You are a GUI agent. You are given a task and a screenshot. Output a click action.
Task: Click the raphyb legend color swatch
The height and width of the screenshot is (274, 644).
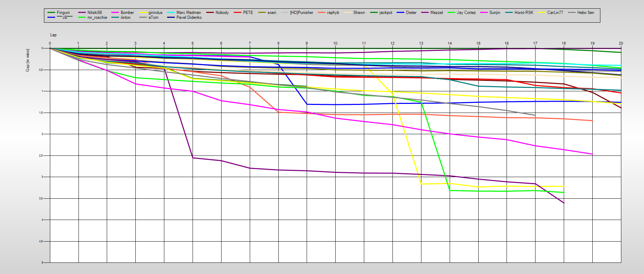(322, 13)
